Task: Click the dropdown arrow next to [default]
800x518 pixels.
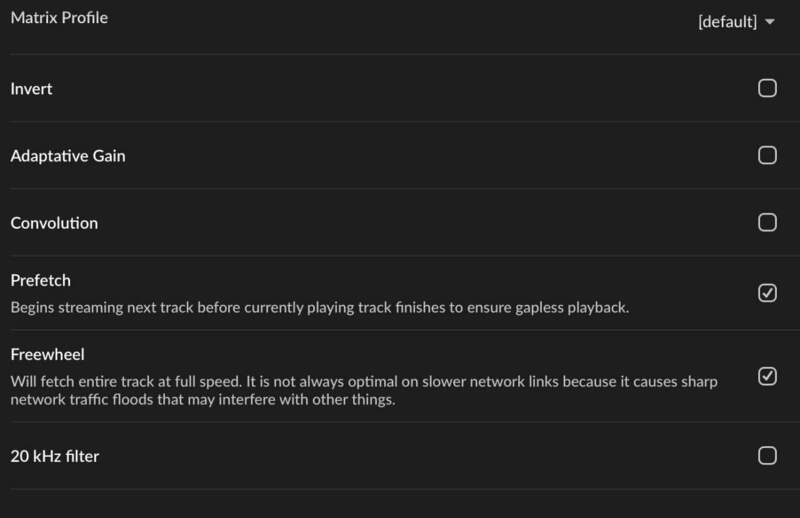Action: coord(769,22)
